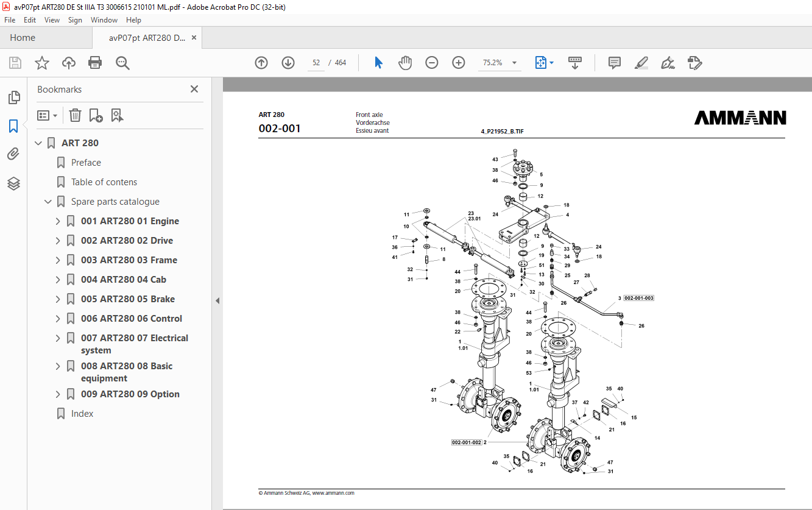Expand 007 ART280 07 Electrical system bookmark

pos(58,338)
